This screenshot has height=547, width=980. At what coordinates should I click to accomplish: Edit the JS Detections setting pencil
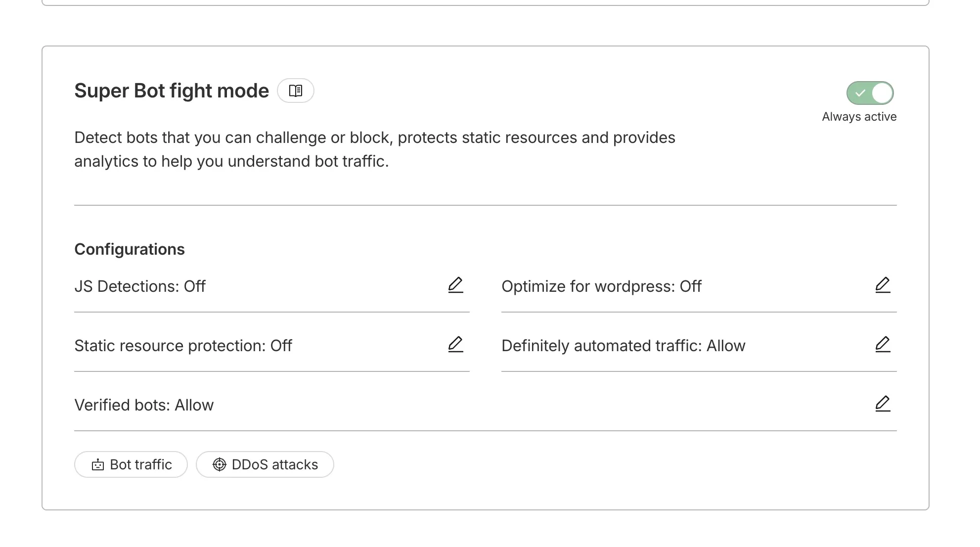(x=455, y=285)
